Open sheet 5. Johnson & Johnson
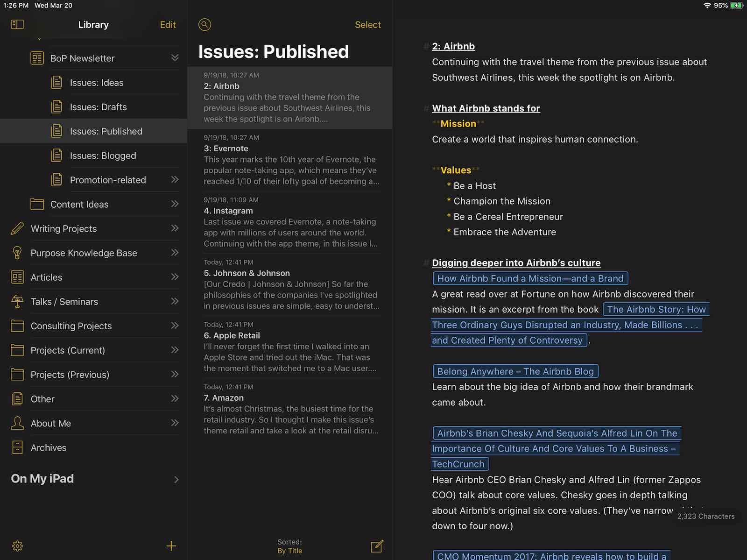Viewport: 747px width, 560px height. tap(289, 284)
